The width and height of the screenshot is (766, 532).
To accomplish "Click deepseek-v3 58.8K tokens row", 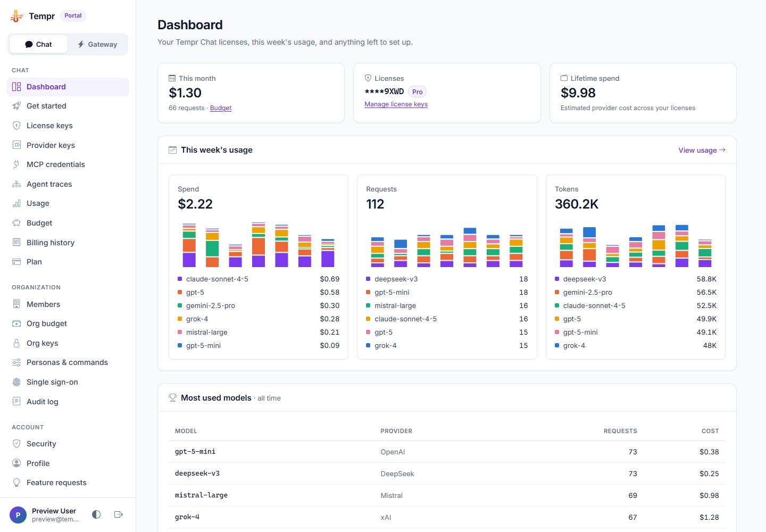I will 636,279.
